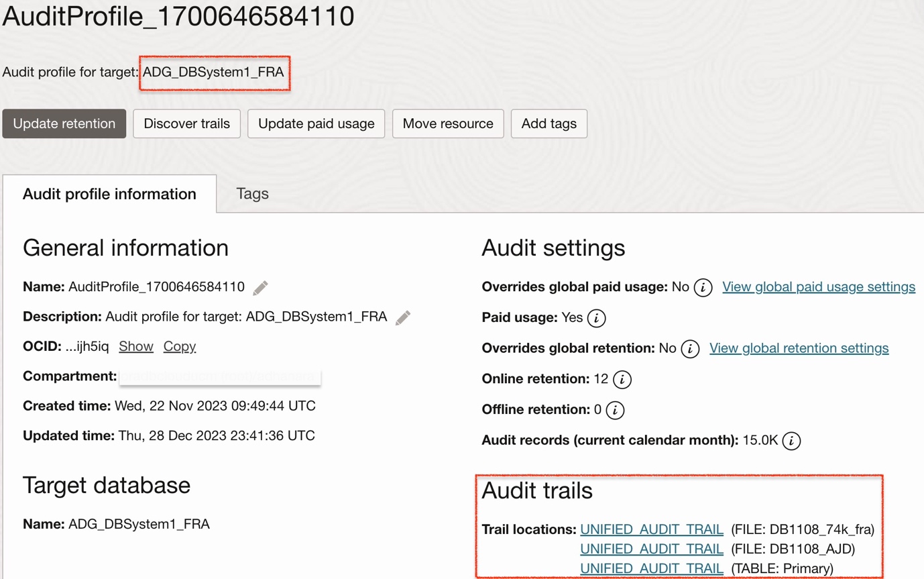
Task: Switch to the Tags tab
Action: 251,193
